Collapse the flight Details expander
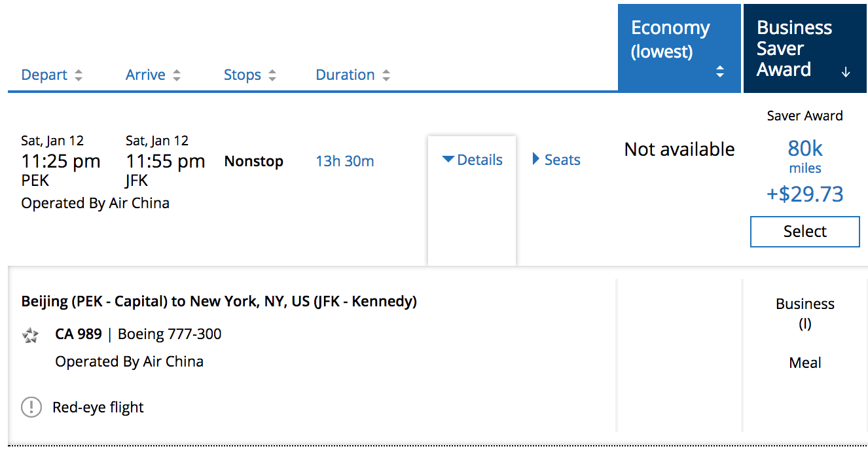 point(472,160)
